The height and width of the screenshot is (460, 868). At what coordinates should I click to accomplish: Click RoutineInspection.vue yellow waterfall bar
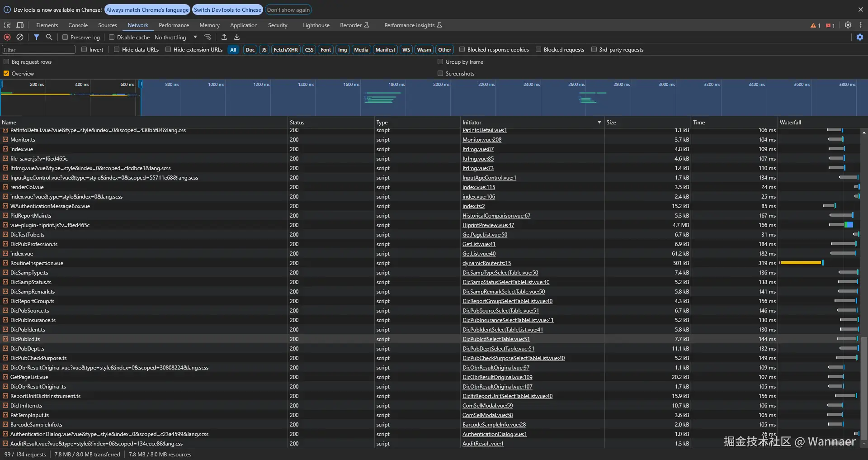pos(801,263)
